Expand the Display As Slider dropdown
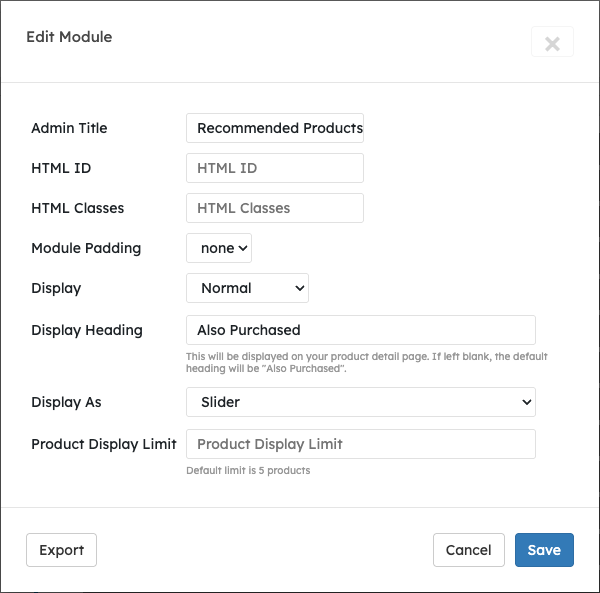This screenshot has height=593, width=600. coord(361,402)
